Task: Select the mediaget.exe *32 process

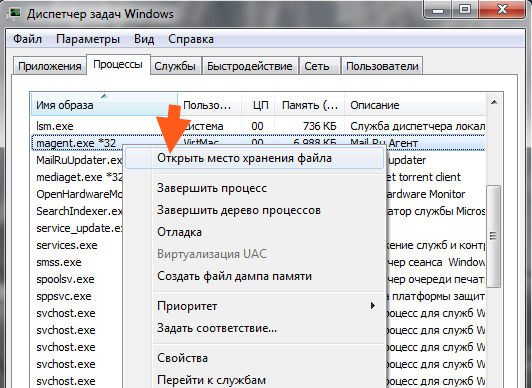Action: pos(79,177)
